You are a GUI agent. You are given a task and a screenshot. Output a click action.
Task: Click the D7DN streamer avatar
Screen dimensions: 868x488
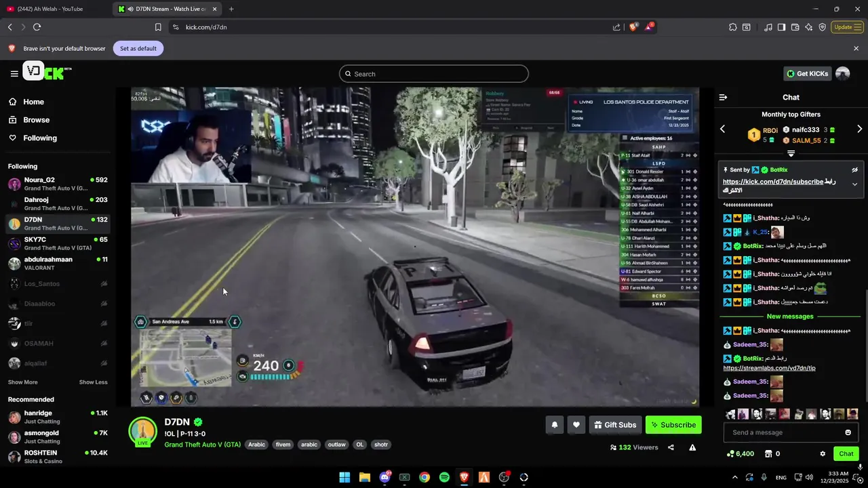coord(143,432)
